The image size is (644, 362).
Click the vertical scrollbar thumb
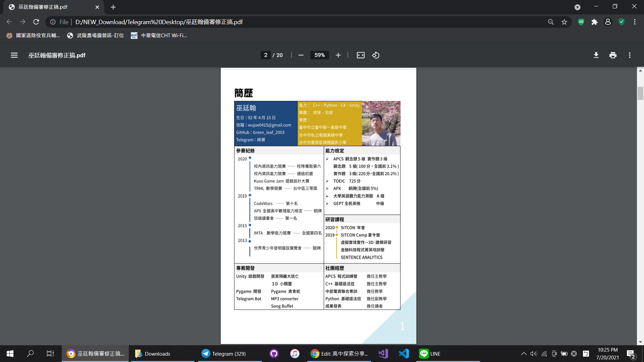[x=640, y=93]
